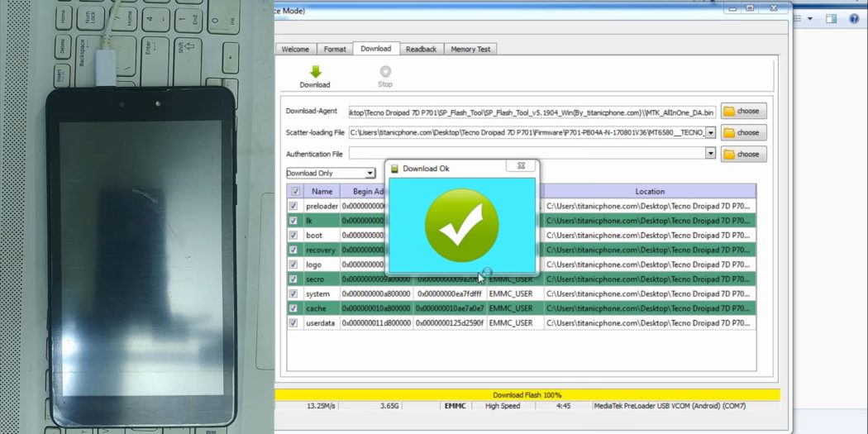
Task: Select the preloader row name
Action: (322, 206)
